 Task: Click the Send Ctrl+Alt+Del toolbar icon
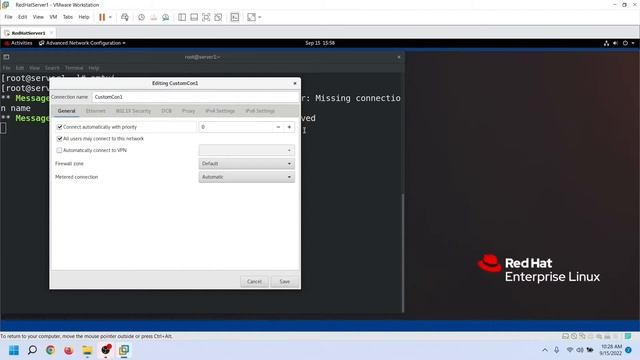pos(125,17)
